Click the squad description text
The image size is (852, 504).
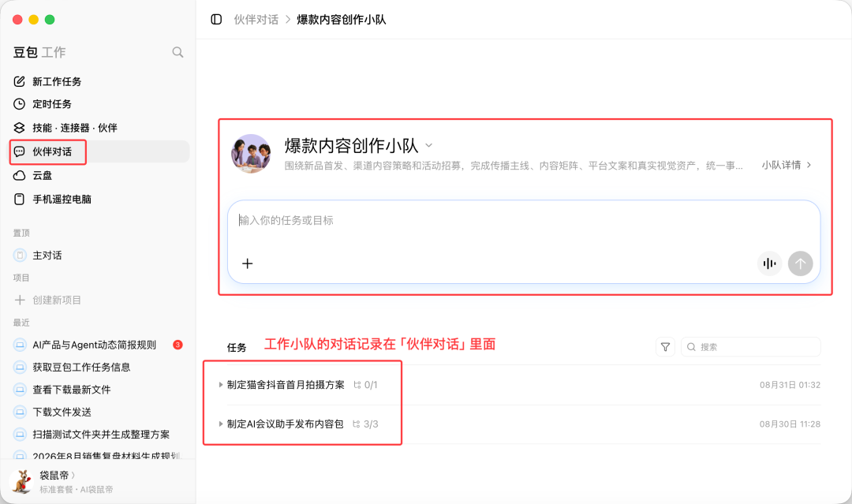[x=514, y=166]
